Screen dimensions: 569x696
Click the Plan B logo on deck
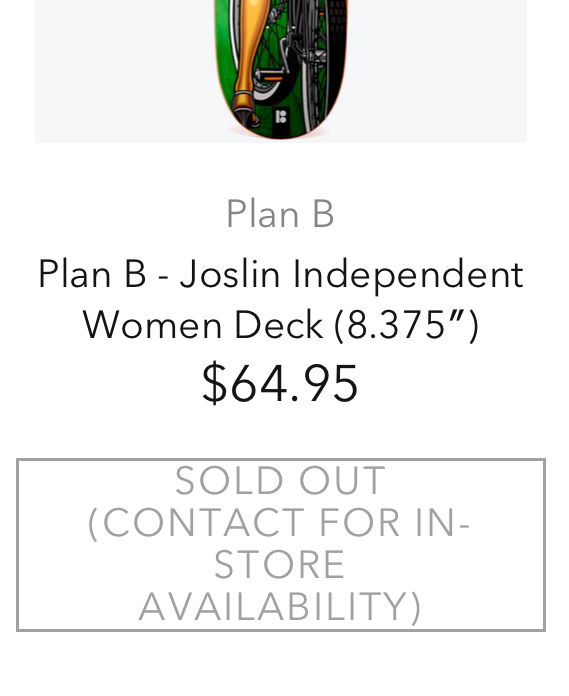281,118
